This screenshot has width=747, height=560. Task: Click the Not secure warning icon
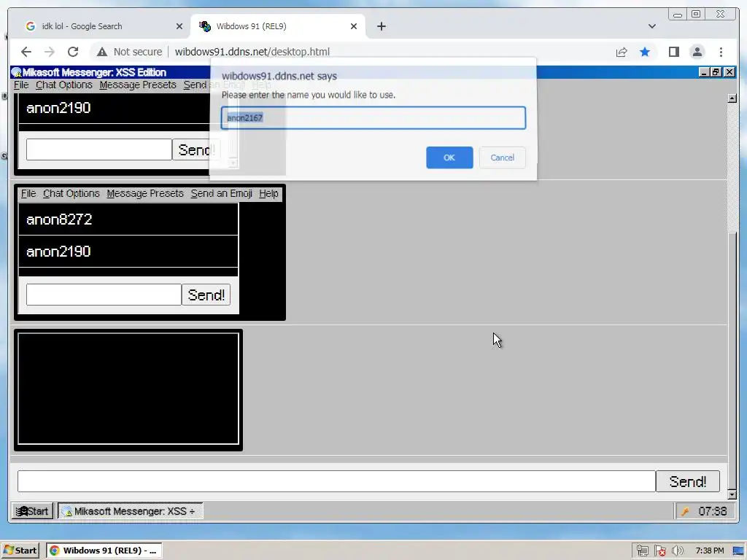pyautogui.click(x=102, y=52)
